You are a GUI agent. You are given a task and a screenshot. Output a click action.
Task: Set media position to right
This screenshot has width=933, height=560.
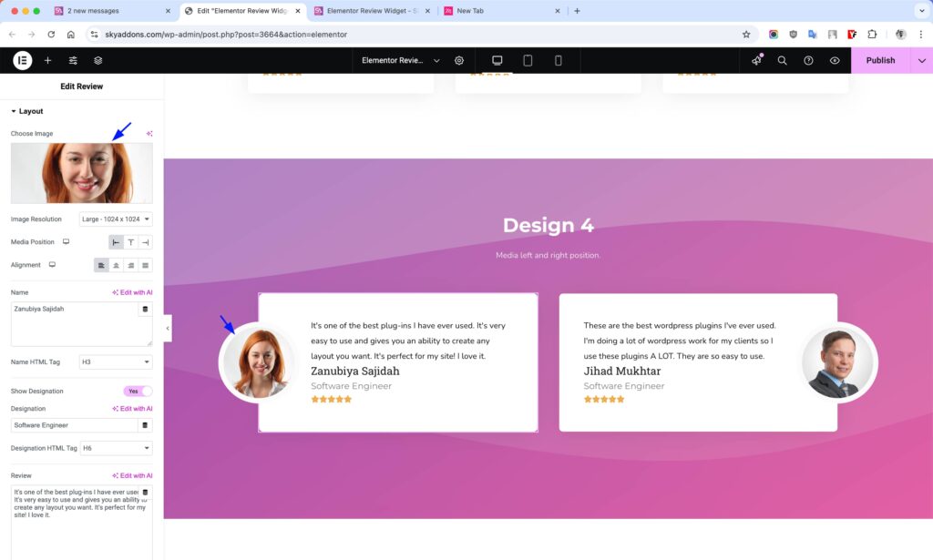tap(145, 242)
